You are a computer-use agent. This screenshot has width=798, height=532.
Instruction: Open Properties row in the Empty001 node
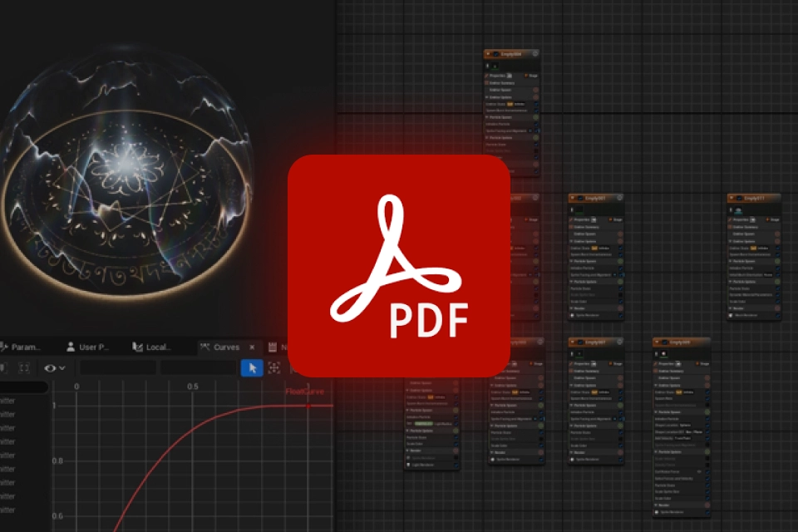(x=595, y=219)
